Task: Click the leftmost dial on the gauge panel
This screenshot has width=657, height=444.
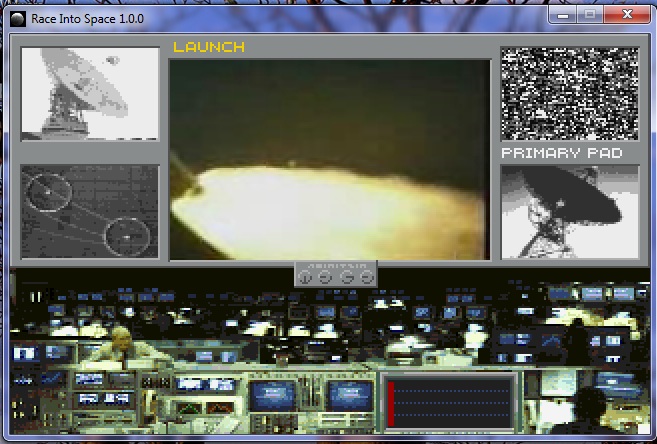Action: pyautogui.click(x=305, y=277)
